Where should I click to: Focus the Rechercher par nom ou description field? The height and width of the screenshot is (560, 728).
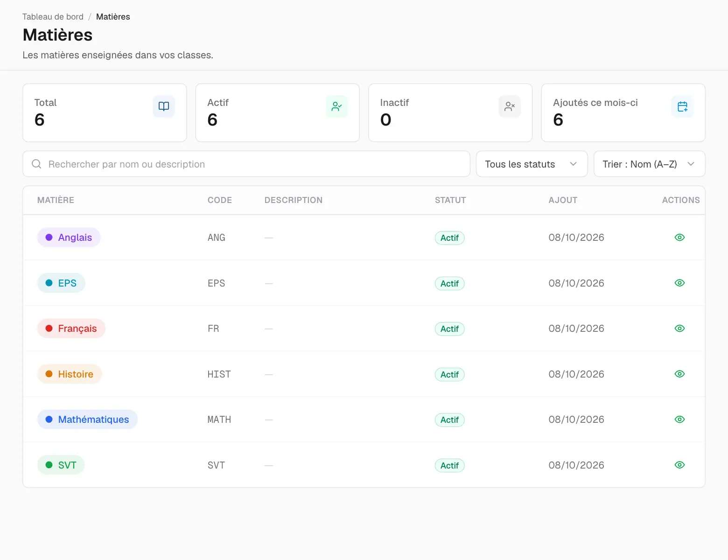tap(246, 164)
